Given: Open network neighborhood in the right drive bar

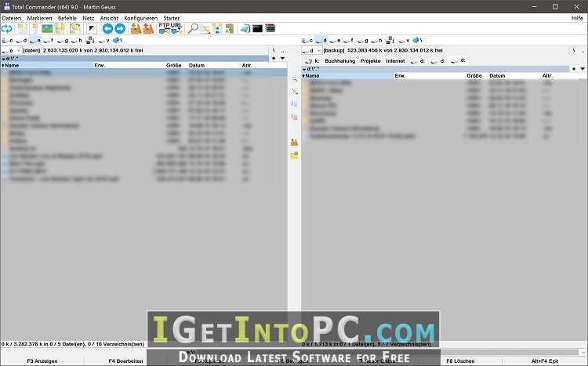Looking at the screenshot, I should coord(417,40).
